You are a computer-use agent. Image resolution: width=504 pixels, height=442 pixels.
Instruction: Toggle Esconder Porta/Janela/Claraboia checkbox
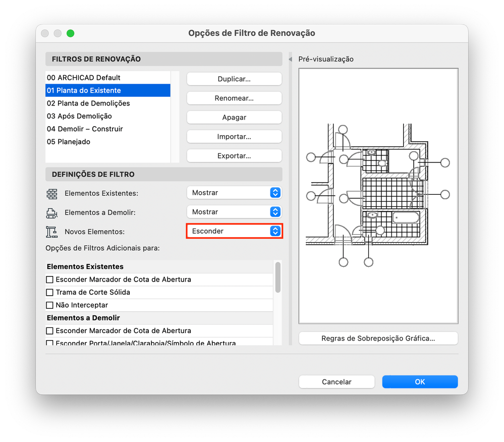click(x=49, y=343)
